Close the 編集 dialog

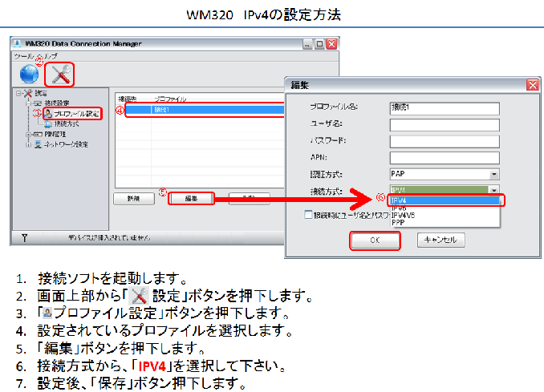[533, 85]
